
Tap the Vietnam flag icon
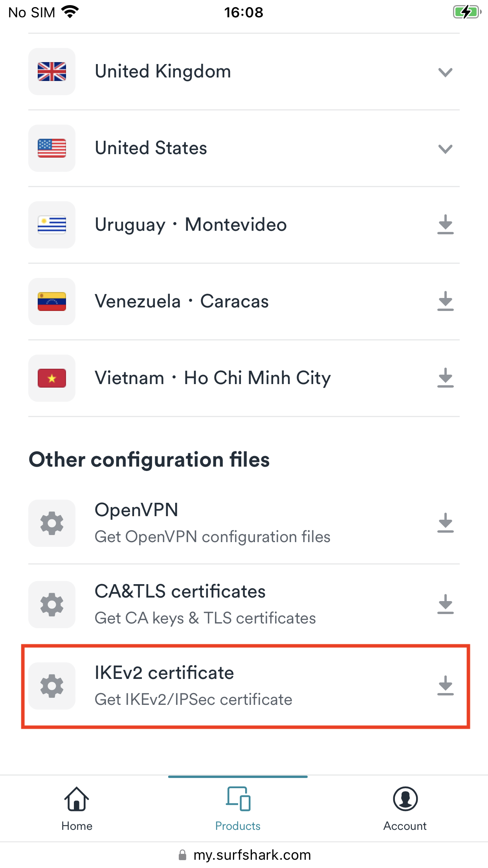click(x=52, y=378)
